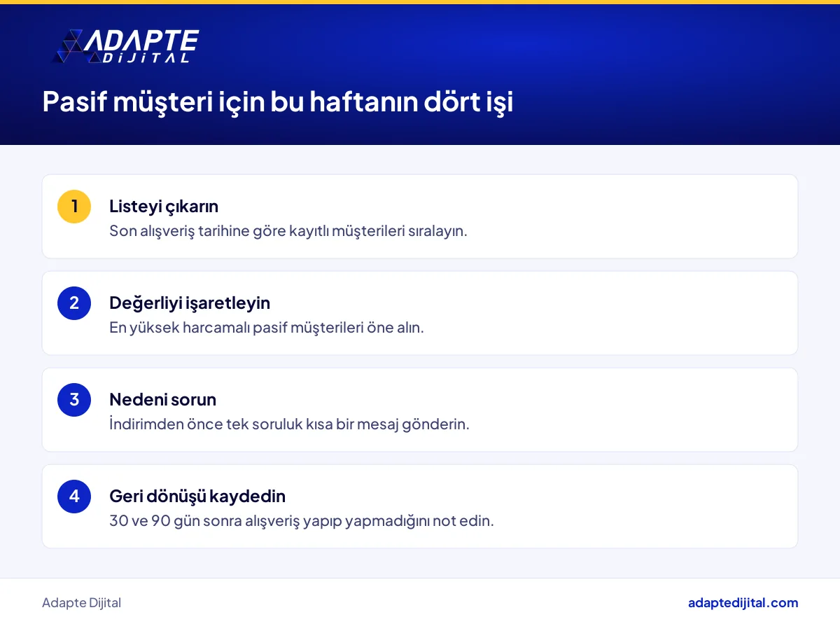Click the text 'İndirimden önce tek soruluk kısa bir mesaj gönderin.'
The width and height of the screenshot is (840, 638).
pos(289,424)
